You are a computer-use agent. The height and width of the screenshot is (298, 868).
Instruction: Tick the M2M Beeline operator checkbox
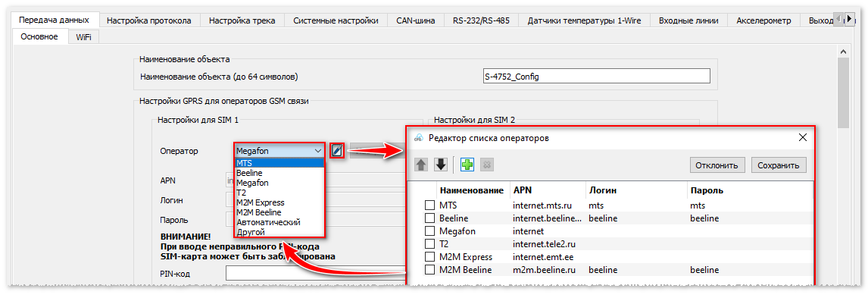(x=429, y=270)
